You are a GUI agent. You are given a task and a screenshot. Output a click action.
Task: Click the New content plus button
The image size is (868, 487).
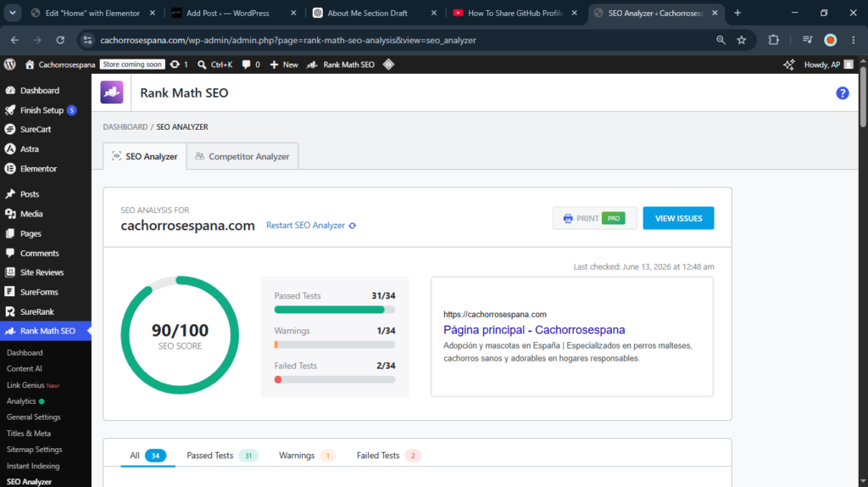click(284, 64)
